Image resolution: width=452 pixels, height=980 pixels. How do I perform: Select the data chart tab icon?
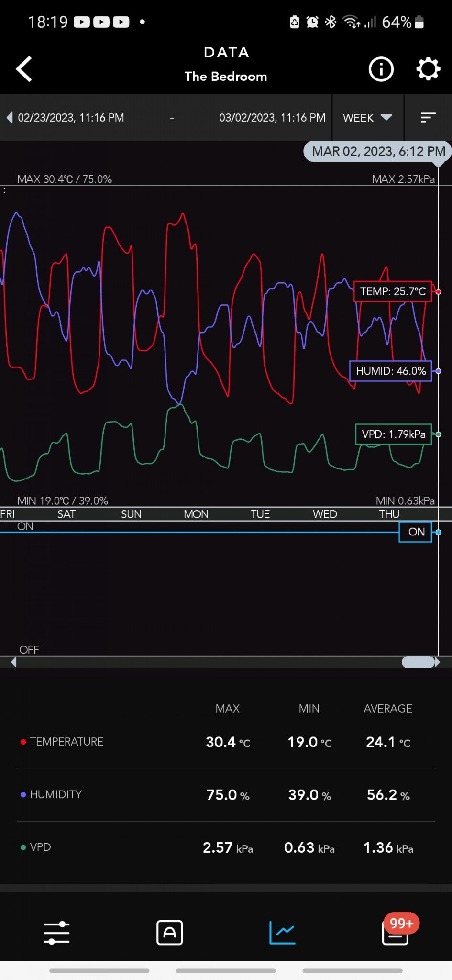[x=282, y=933]
